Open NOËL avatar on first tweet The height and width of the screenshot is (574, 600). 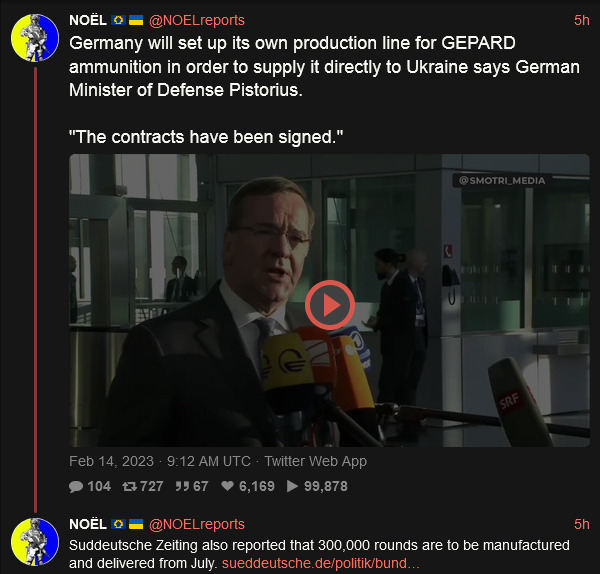pyautogui.click(x=35, y=38)
